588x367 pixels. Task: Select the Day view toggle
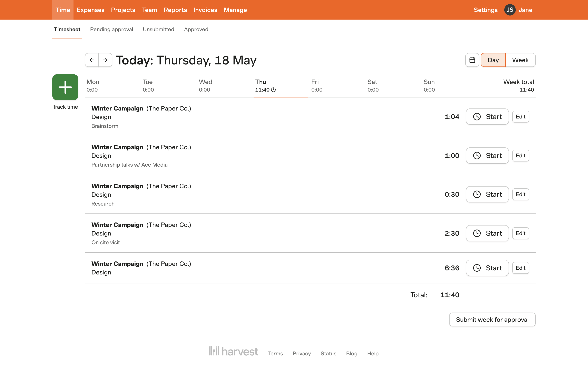point(493,60)
